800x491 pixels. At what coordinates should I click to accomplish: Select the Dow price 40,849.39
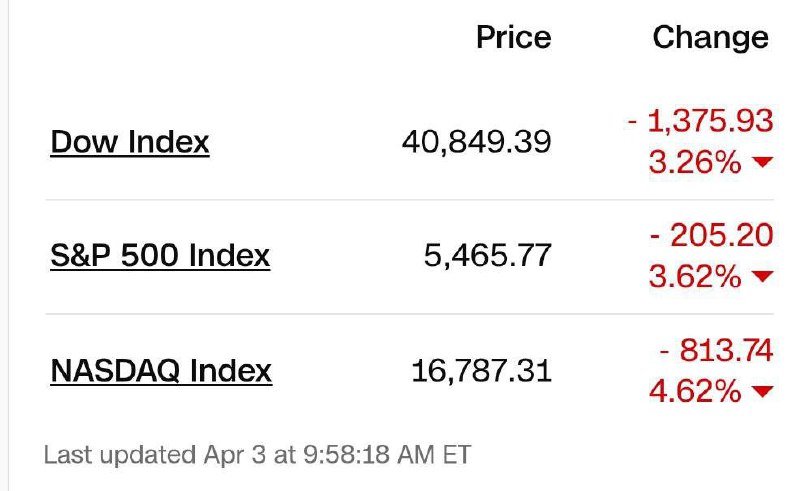coord(476,142)
